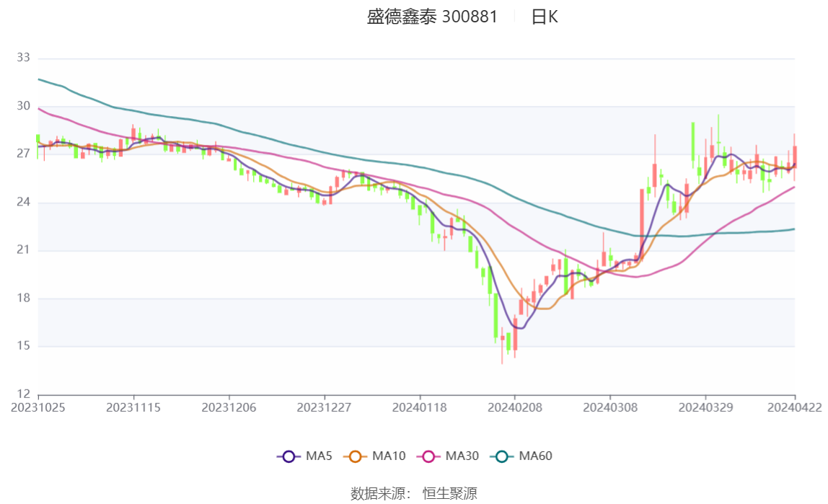This screenshot has width=828, height=504.
Task: Click the 盛德鑫泰 300881 chart title
Action: click(x=432, y=17)
